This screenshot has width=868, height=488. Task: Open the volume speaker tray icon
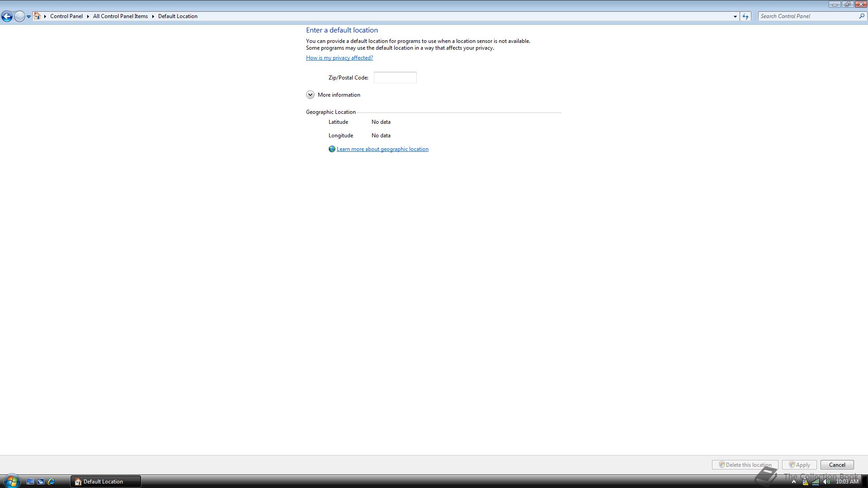[826, 482]
